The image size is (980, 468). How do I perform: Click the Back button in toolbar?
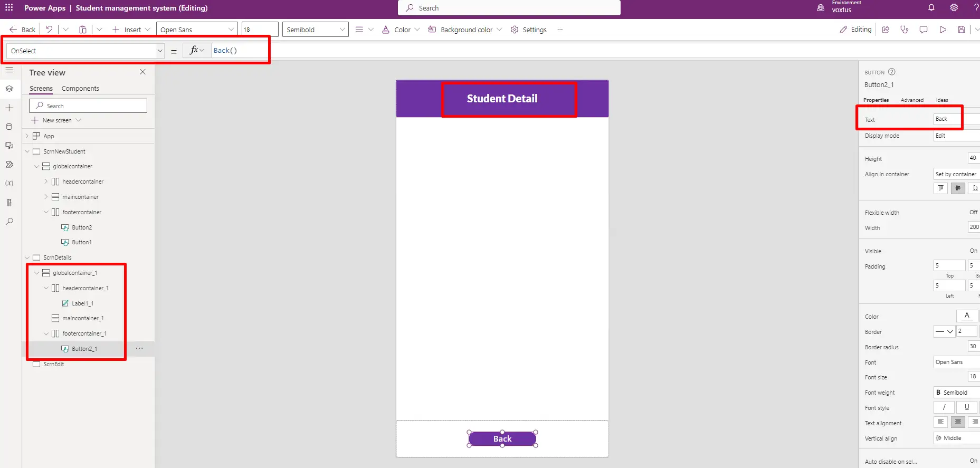[x=23, y=30]
